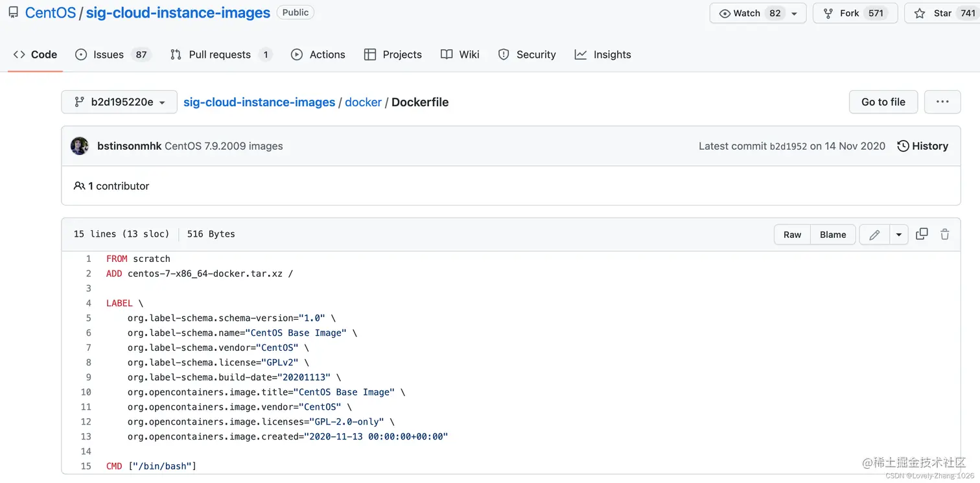Click the repository book icon beside CentOS
The height and width of the screenshot is (483, 980).
coord(13,12)
